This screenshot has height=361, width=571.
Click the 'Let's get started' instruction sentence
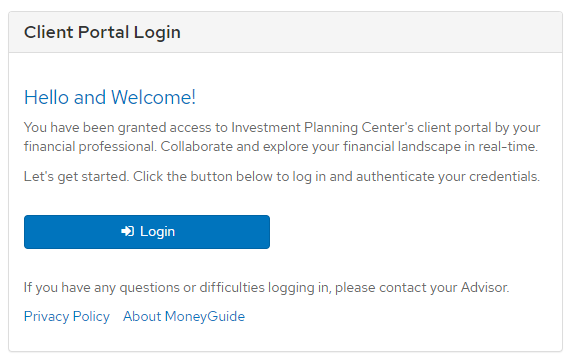click(x=281, y=177)
